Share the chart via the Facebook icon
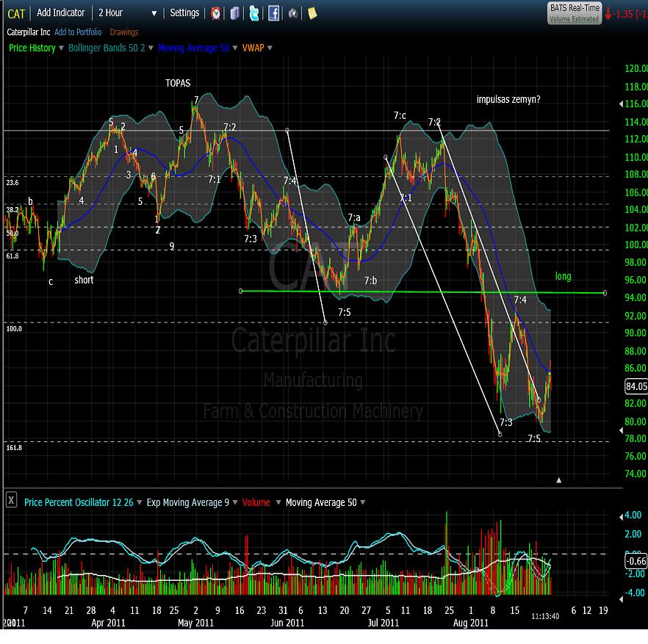 (x=273, y=13)
